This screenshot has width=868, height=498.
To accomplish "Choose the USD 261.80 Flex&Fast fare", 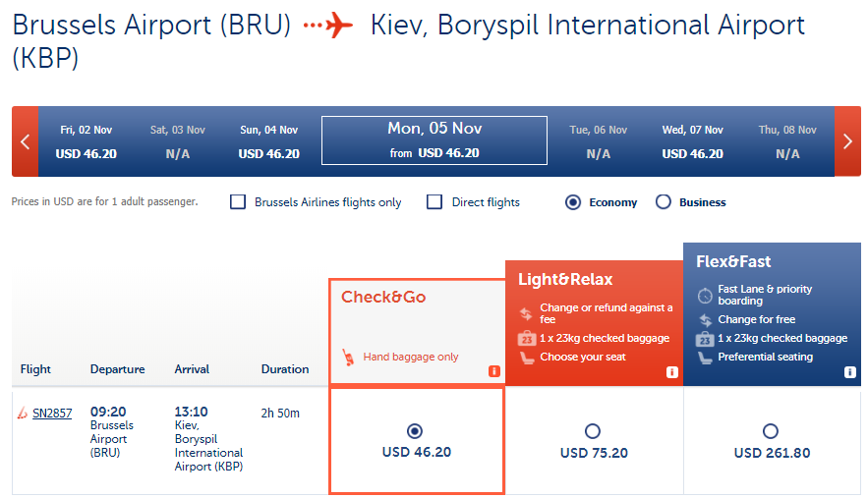I will coord(771,431).
